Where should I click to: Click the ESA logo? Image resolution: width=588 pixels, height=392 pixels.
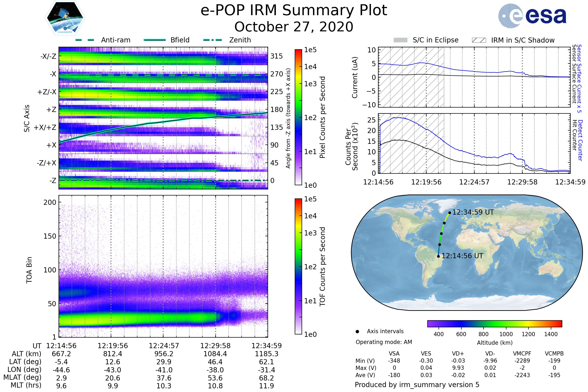click(x=532, y=16)
